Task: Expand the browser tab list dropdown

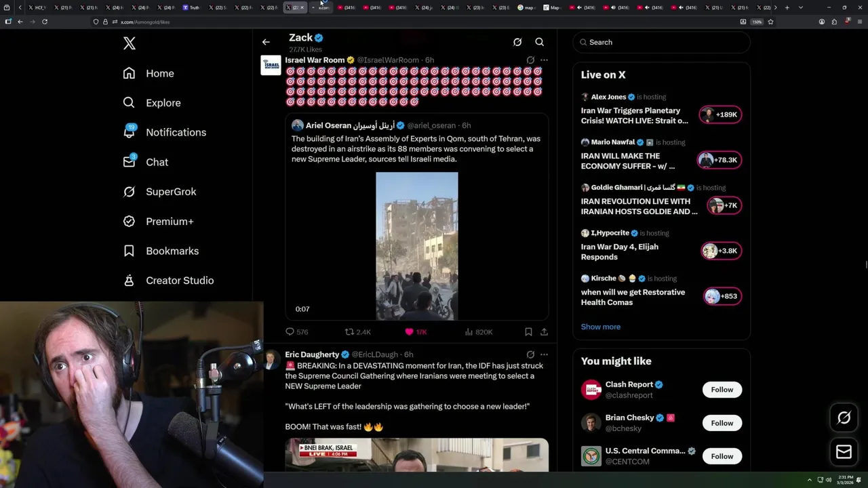Action: point(801,7)
